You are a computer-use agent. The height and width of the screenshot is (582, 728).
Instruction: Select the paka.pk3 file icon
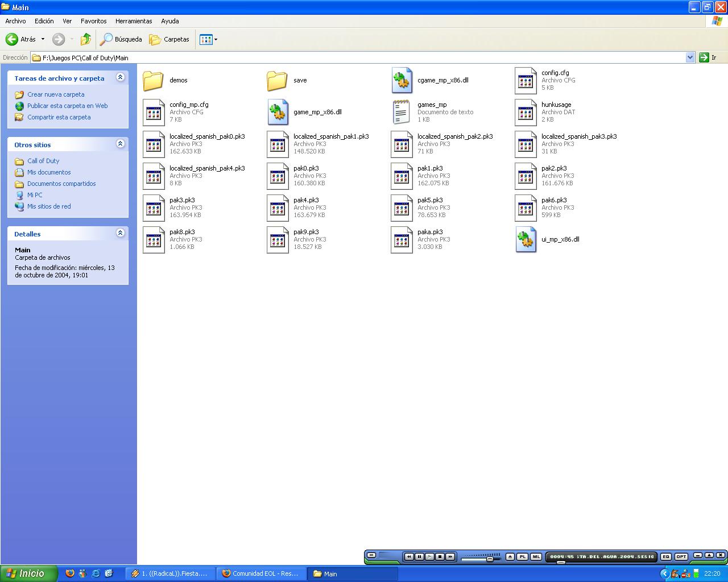[402, 240]
